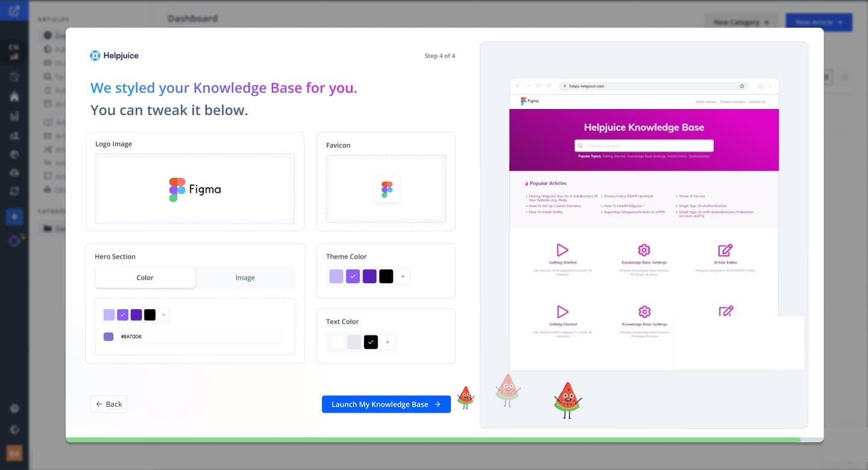Click first Knowledge Base Settings gear in preview
The width and height of the screenshot is (868, 470).
pos(644,250)
